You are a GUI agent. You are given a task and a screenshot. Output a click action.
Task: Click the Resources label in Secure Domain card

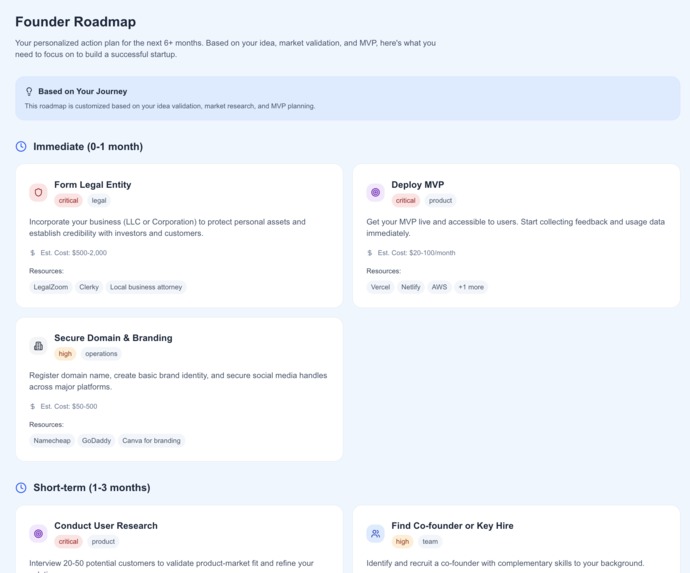(x=46, y=424)
